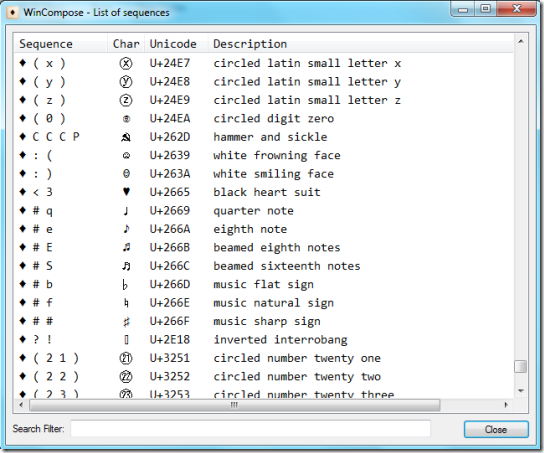Click 'quarter note' description text
Screen dimensions: 544x453
(253, 211)
